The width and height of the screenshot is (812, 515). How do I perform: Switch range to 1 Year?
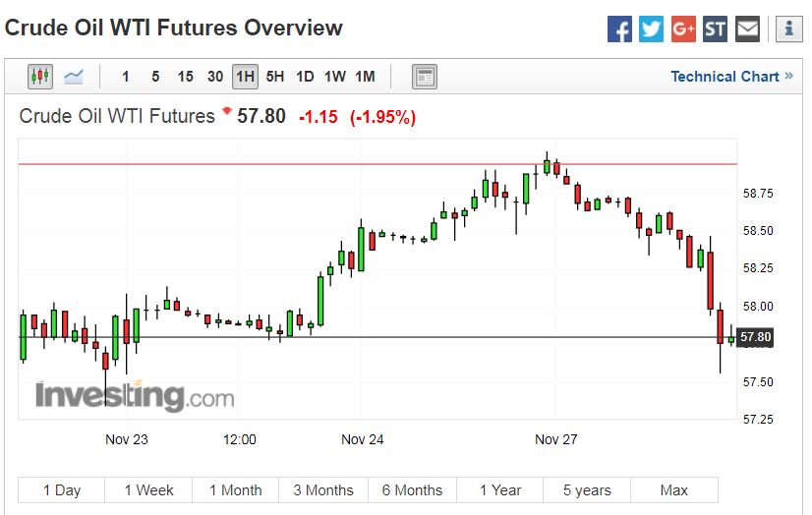[500, 489]
